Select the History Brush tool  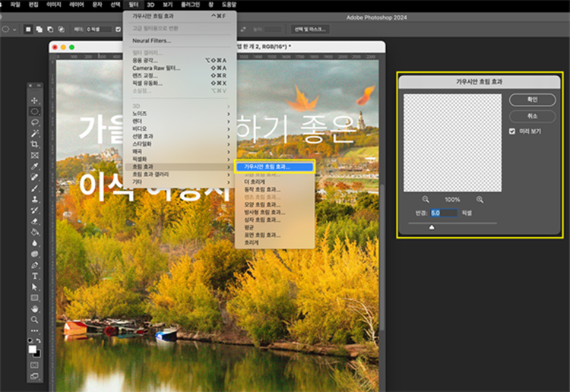click(34, 210)
